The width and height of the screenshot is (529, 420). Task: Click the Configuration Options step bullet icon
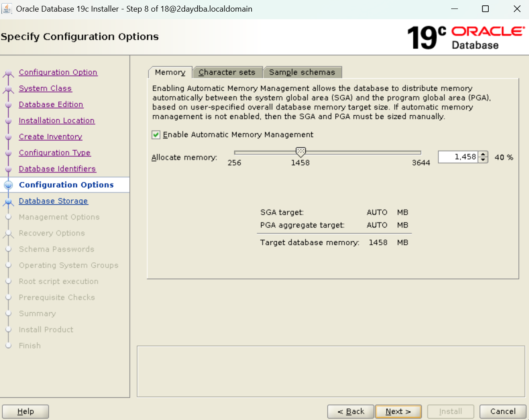pyautogui.click(x=8, y=185)
